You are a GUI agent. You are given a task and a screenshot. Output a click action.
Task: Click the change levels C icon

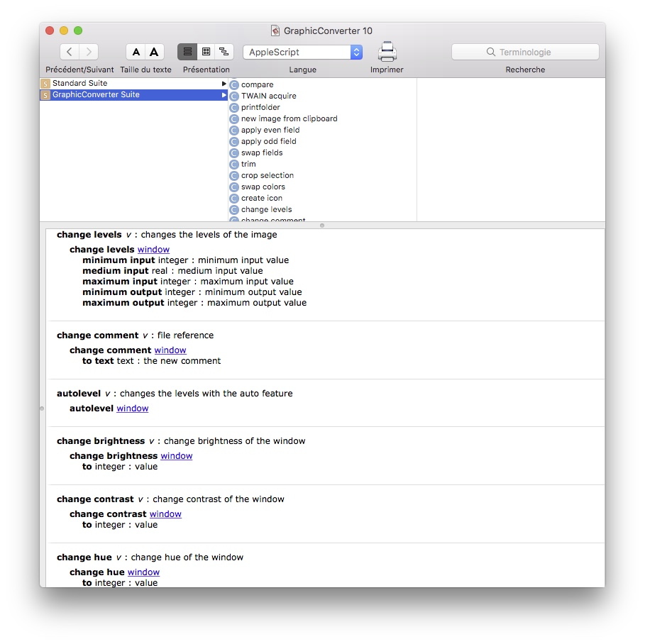pyautogui.click(x=234, y=210)
